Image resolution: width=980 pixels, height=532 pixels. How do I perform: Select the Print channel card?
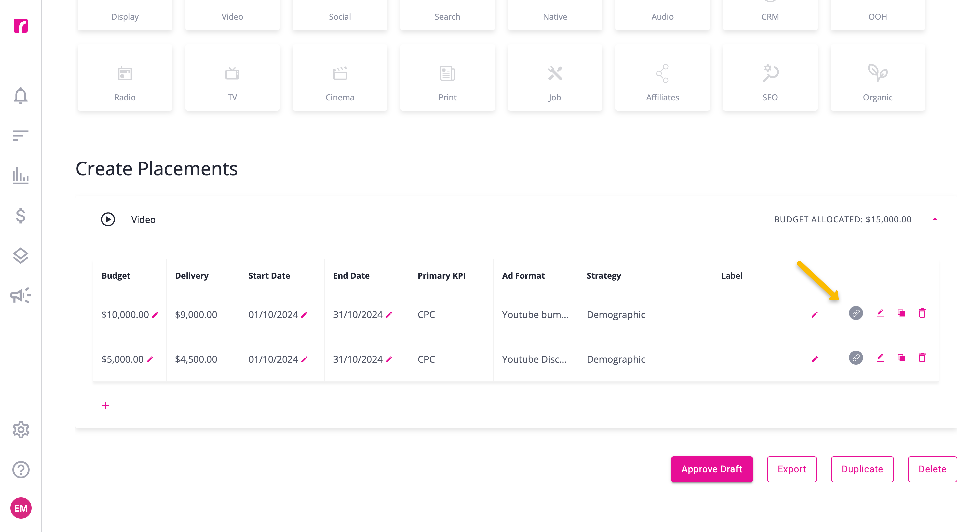click(x=447, y=78)
